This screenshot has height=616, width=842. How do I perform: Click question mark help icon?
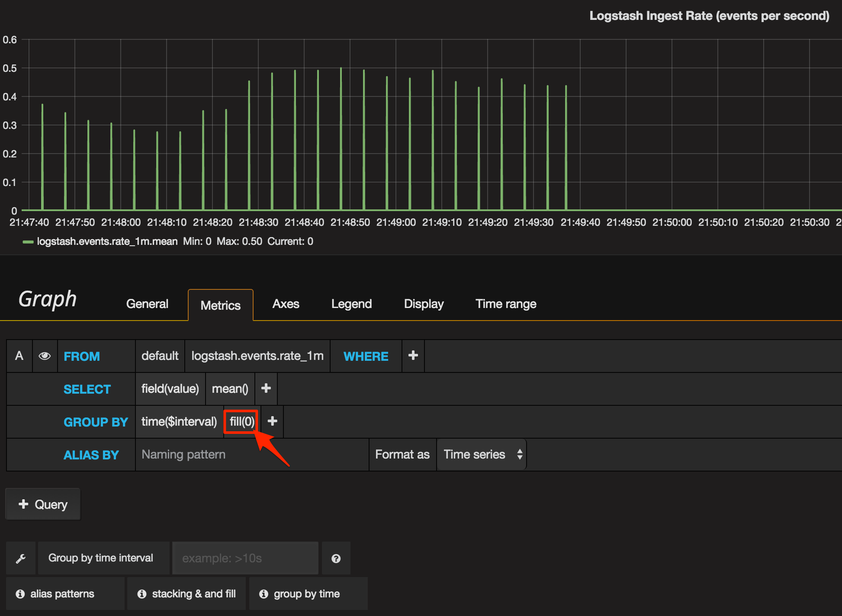pyautogui.click(x=336, y=558)
